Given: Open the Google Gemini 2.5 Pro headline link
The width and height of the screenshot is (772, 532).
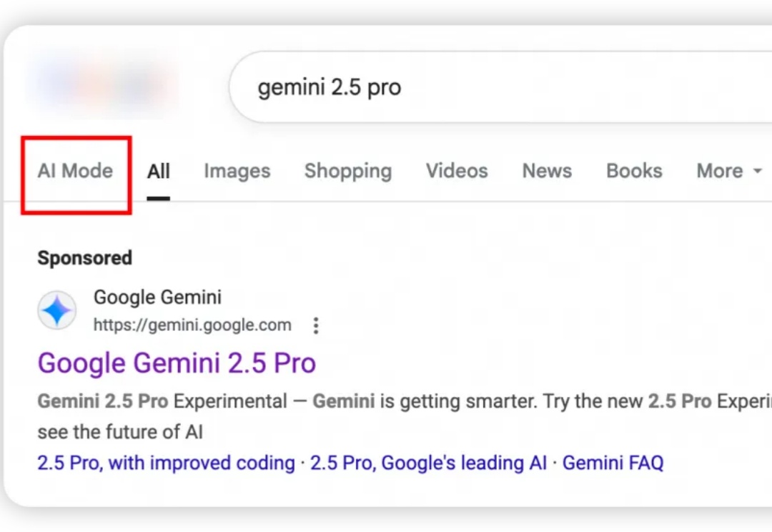Looking at the screenshot, I should point(177,363).
